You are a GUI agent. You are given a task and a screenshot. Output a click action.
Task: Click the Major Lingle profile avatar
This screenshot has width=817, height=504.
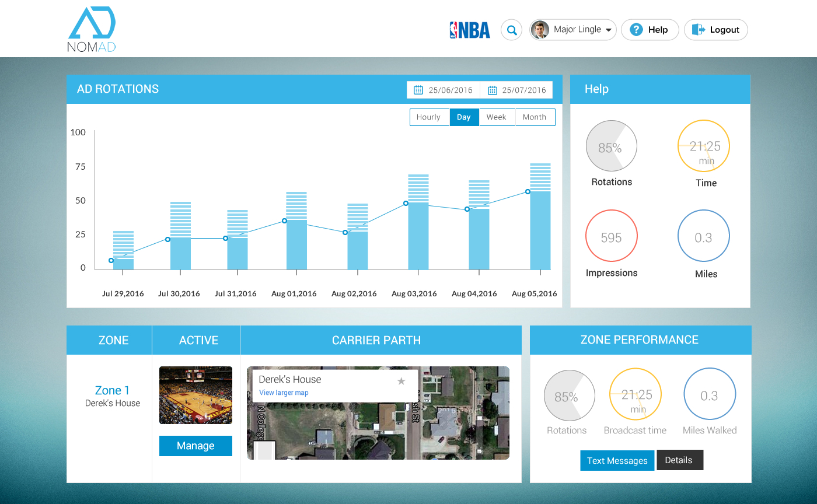540,30
